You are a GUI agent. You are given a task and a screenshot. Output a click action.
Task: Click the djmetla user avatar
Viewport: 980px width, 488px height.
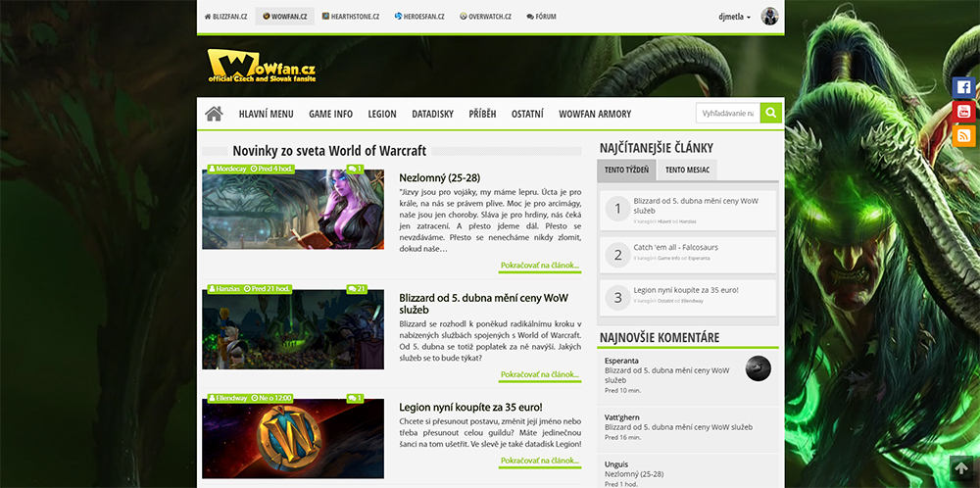pos(770,17)
